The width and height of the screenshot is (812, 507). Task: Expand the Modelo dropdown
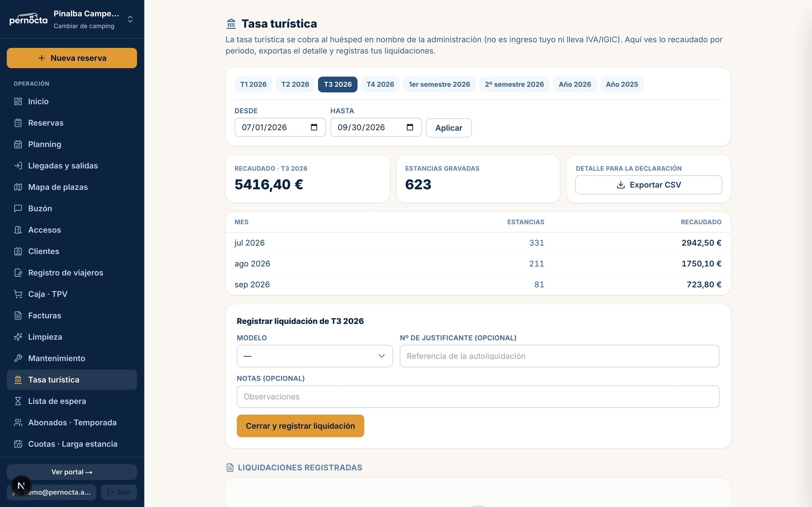tap(315, 356)
